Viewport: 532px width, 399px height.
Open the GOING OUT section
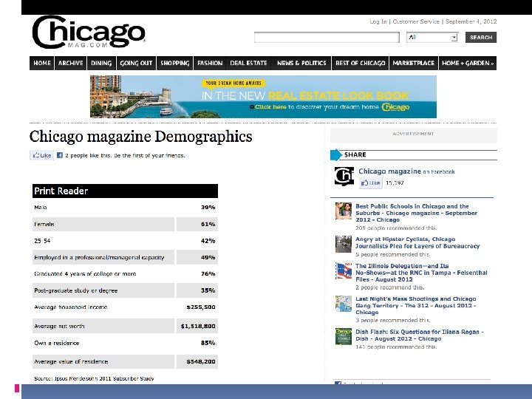pyautogui.click(x=136, y=63)
